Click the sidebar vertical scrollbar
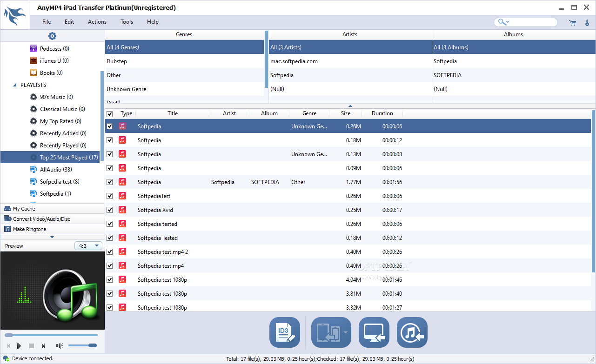The width and height of the screenshot is (596, 364). (102, 116)
